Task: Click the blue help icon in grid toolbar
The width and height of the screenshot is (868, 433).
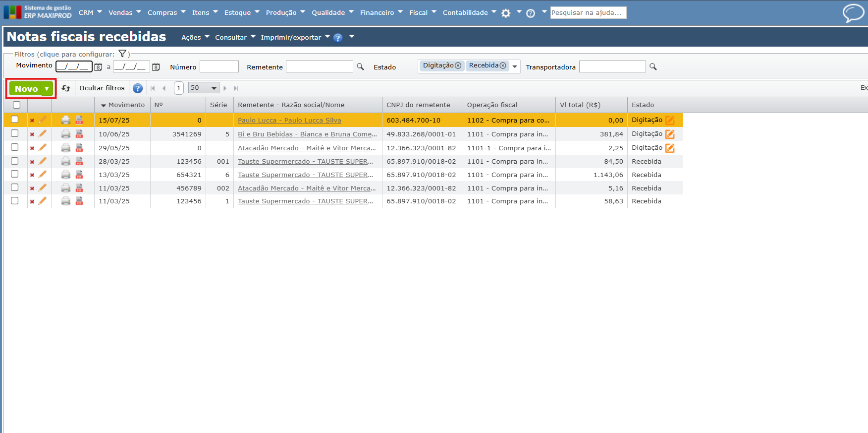Action: coord(138,88)
